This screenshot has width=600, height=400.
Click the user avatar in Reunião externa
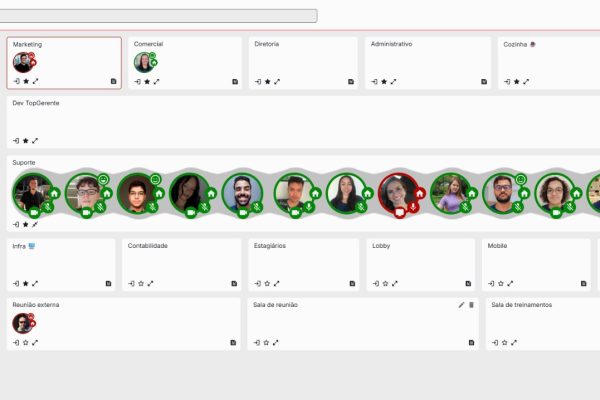pos(23,323)
